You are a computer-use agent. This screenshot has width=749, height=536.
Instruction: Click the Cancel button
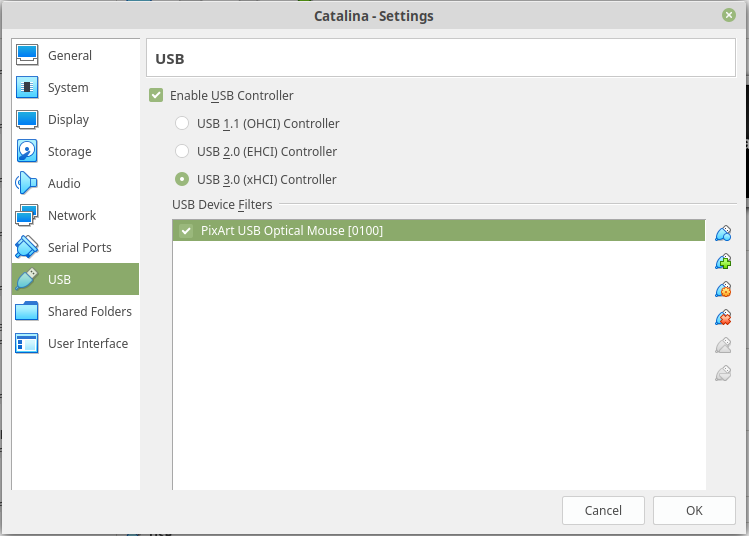603,511
